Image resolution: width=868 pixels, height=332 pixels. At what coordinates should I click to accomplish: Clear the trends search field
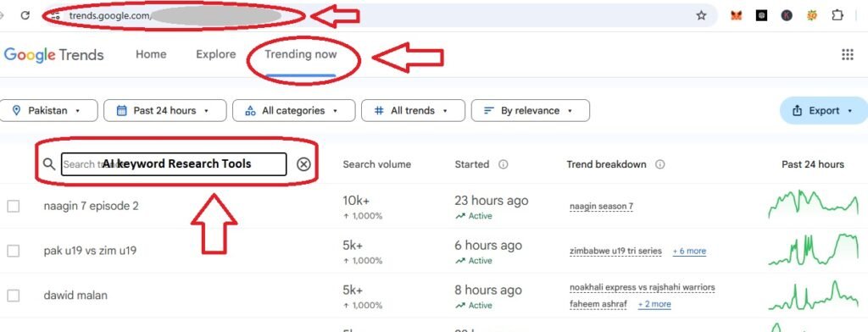click(x=303, y=164)
